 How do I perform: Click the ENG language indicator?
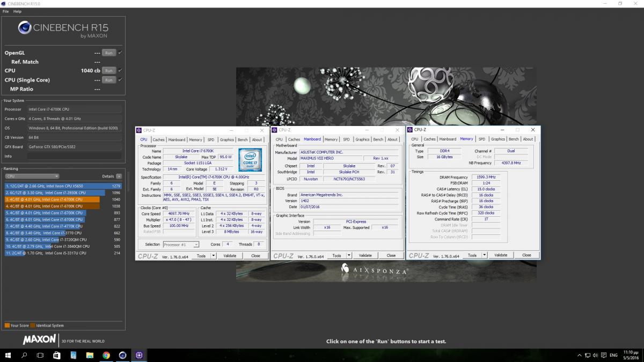[x=613, y=355]
